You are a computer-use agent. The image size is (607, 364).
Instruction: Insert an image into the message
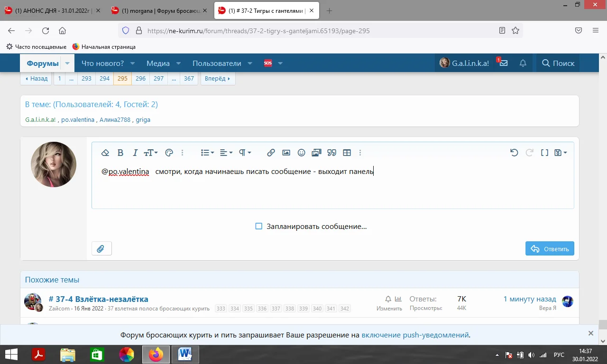(x=286, y=153)
